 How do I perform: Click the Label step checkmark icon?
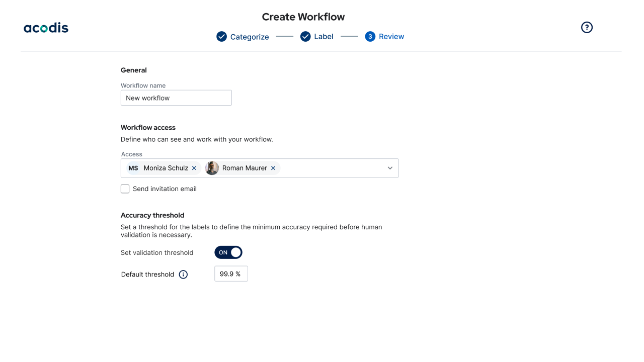coord(305,37)
